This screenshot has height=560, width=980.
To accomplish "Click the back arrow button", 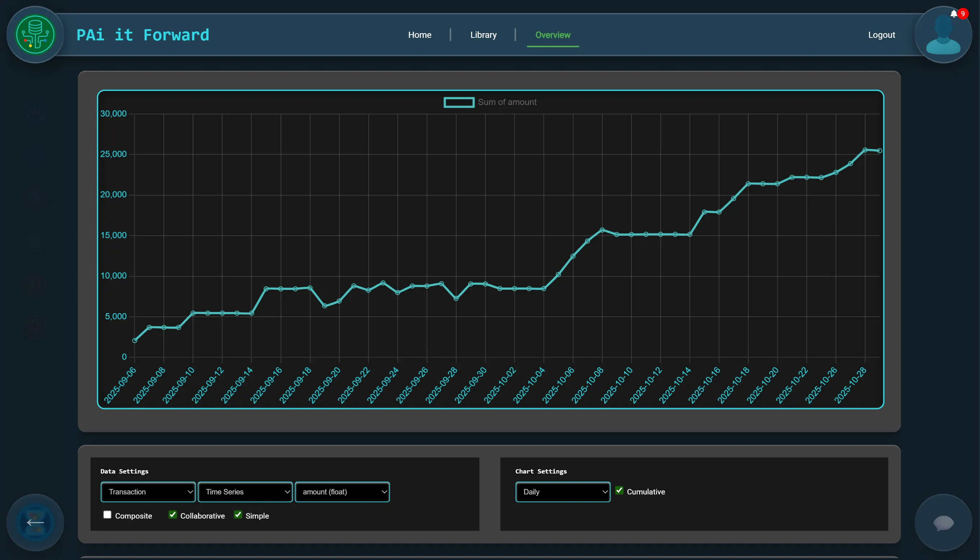I will (x=35, y=522).
